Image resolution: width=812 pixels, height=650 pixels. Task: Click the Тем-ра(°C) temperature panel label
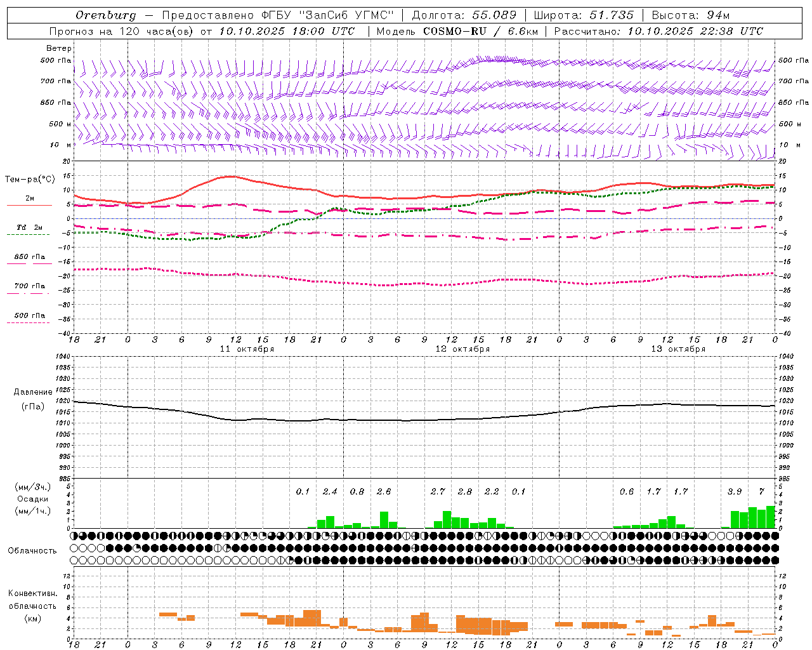30,180
